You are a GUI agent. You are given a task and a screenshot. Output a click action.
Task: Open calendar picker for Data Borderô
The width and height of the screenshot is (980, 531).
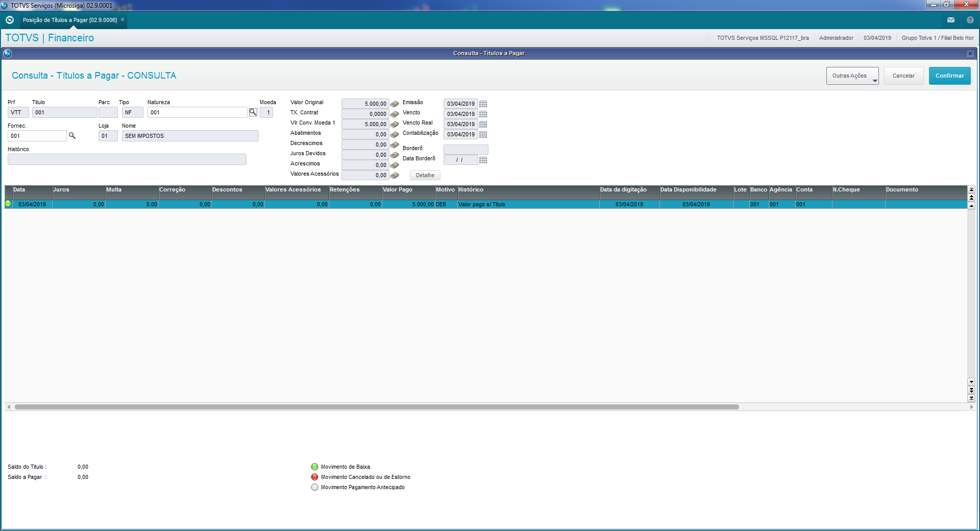tap(483, 160)
